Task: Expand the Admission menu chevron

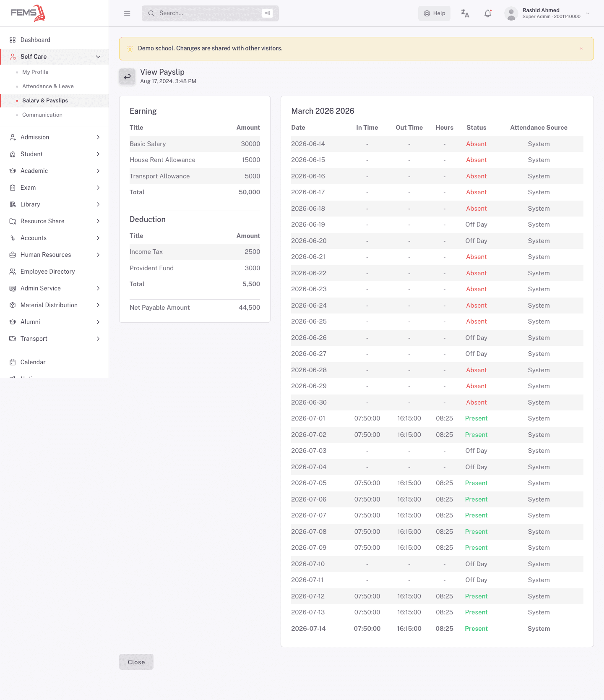Action: [98, 137]
